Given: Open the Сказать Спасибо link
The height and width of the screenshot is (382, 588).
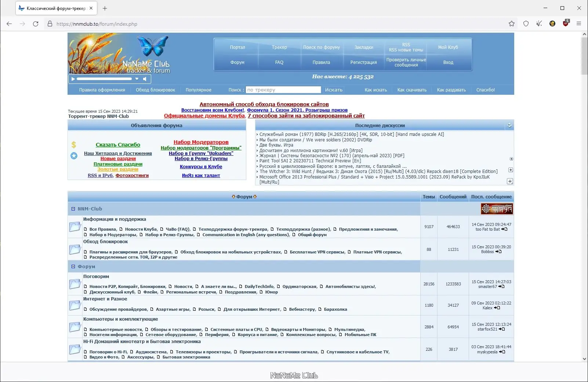Looking at the screenshot, I should point(118,145).
